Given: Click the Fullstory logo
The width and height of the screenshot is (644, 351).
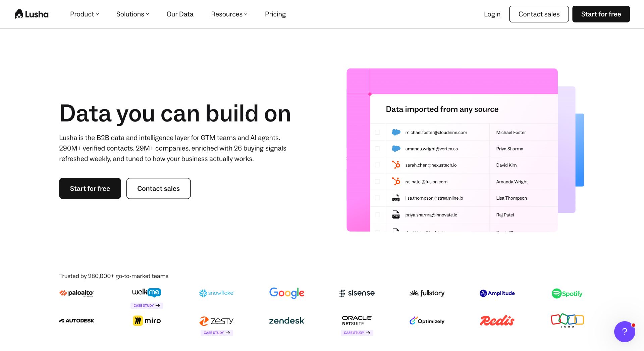Looking at the screenshot, I should pos(427,293).
